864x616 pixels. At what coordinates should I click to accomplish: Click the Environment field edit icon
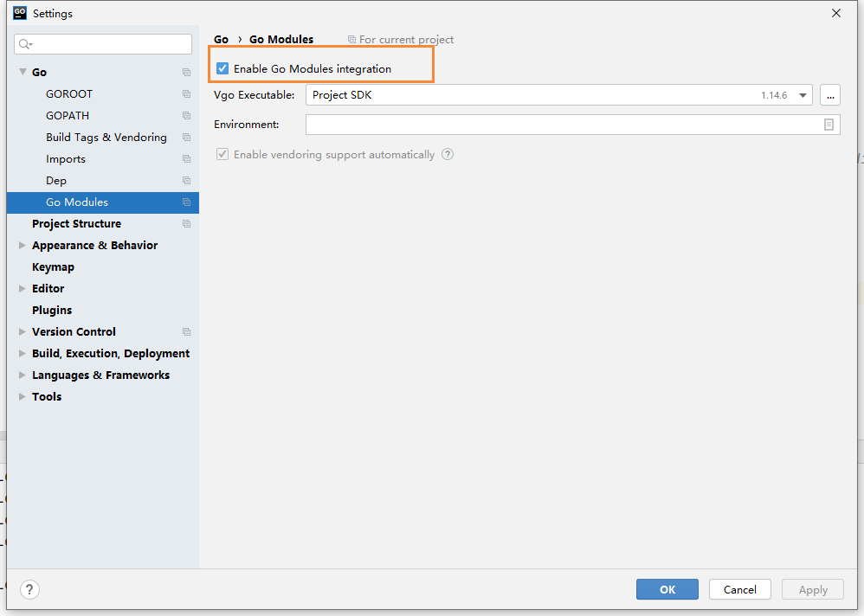tap(829, 125)
